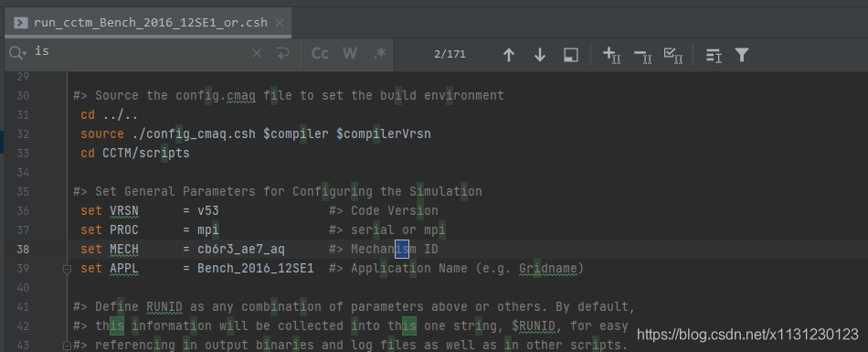Click line number 35 in gutter
This screenshot has height=352, width=868.
coord(23,191)
